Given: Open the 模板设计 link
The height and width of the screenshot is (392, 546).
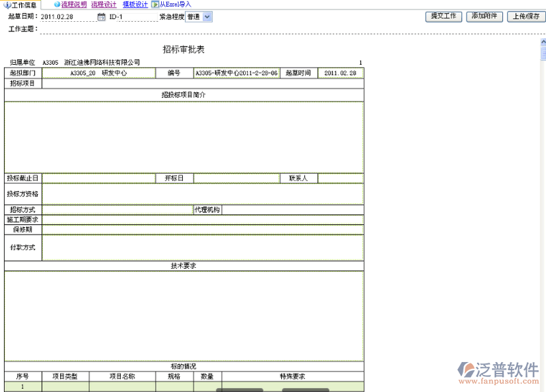Looking at the screenshot, I should point(135,5).
